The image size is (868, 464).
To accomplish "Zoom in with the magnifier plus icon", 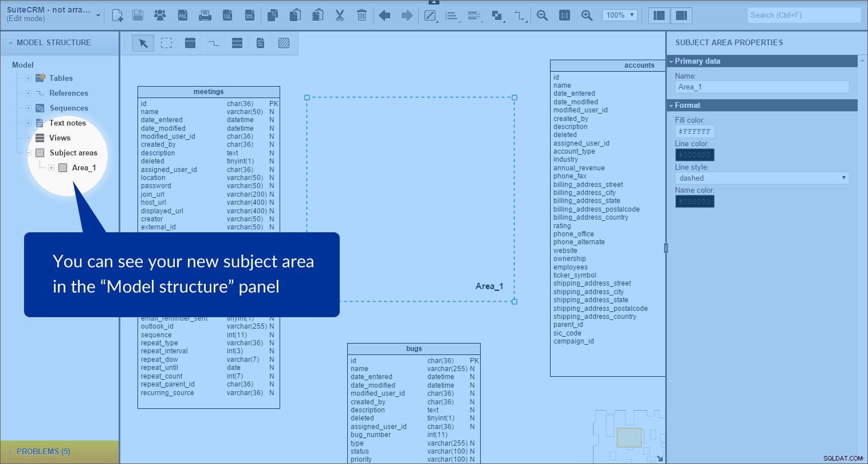I will (x=587, y=15).
